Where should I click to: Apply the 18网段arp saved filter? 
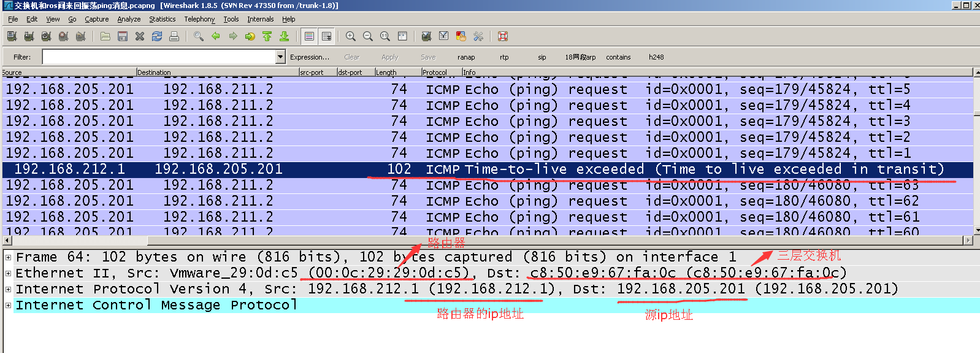point(580,57)
